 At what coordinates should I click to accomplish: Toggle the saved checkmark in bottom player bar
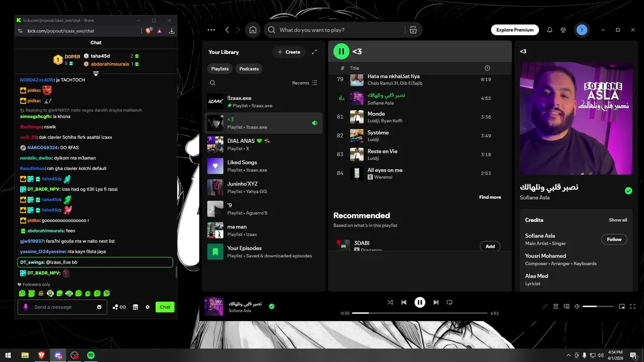pos(272,306)
